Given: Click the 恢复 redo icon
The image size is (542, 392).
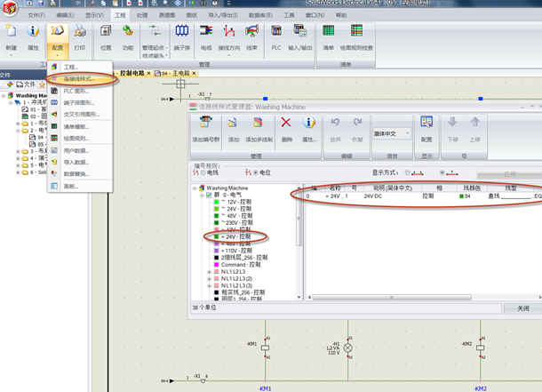Looking at the screenshot, I should click(x=357, y=122).
